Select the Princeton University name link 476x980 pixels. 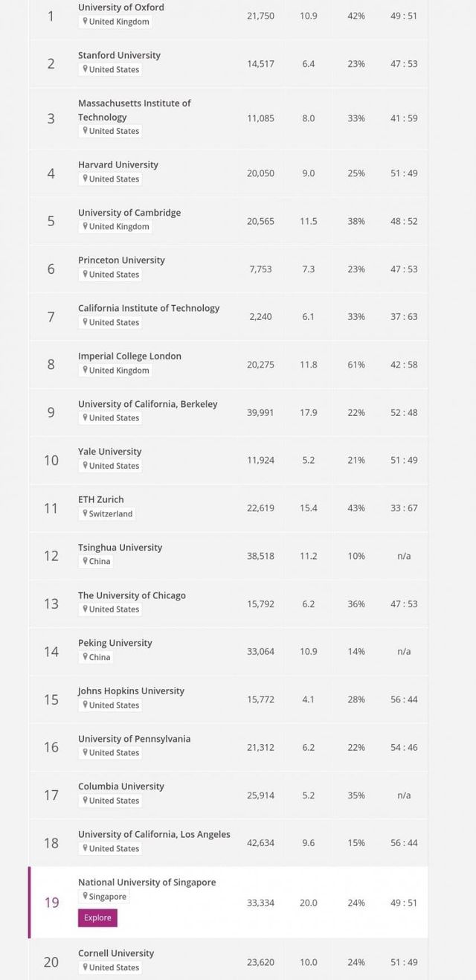[x=121, y=260]
